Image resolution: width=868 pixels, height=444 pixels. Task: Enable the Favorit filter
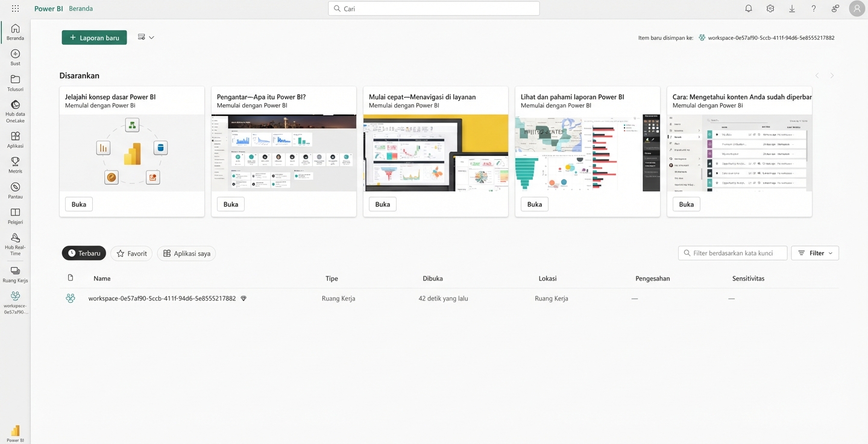tap(131, 253)
